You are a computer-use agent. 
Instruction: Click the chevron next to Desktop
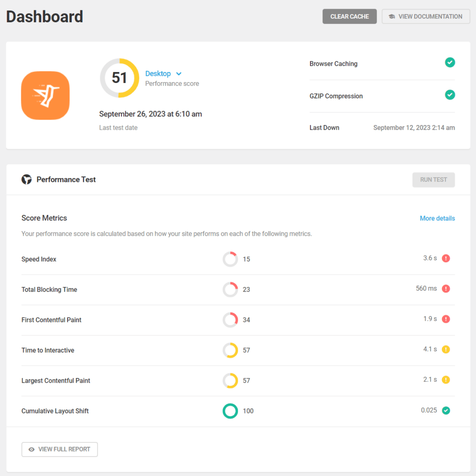[x=178, y=73]
